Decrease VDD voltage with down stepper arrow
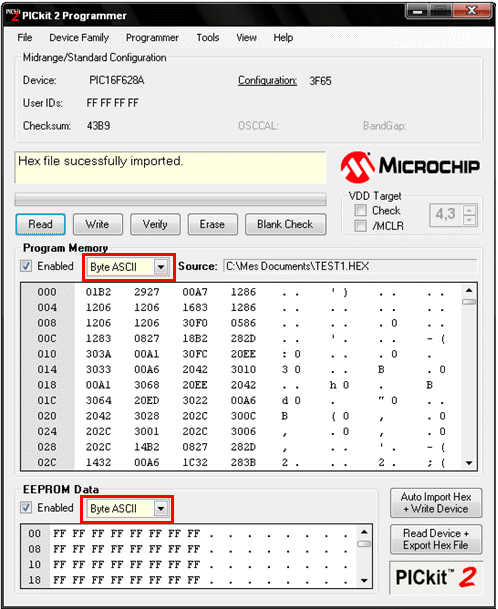 point(470,220)
